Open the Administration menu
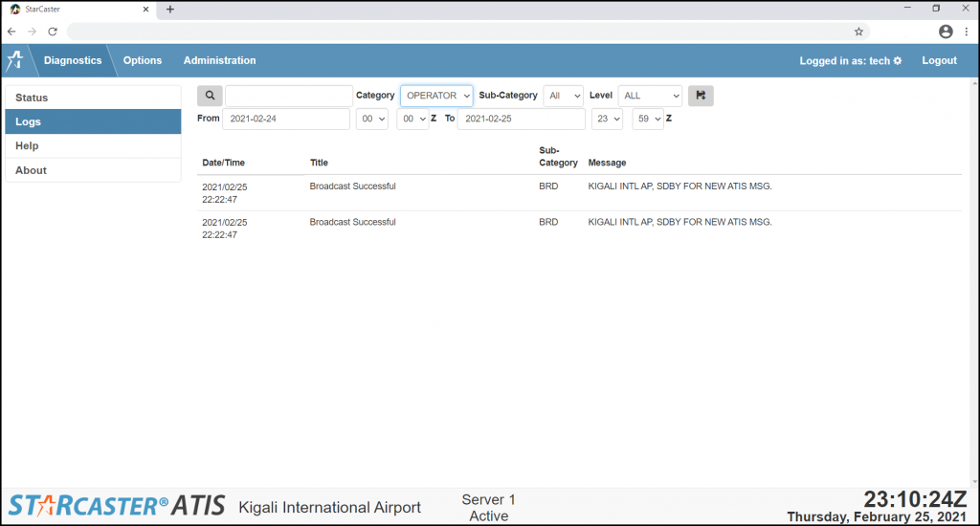980x526 pixels. tap(219, 60)
